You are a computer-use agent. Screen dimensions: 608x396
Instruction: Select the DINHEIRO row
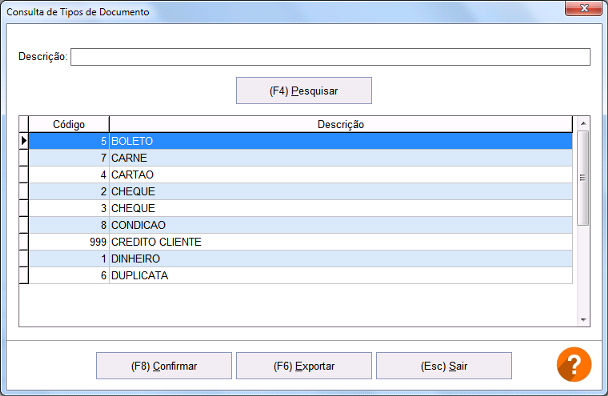(301, 259)
